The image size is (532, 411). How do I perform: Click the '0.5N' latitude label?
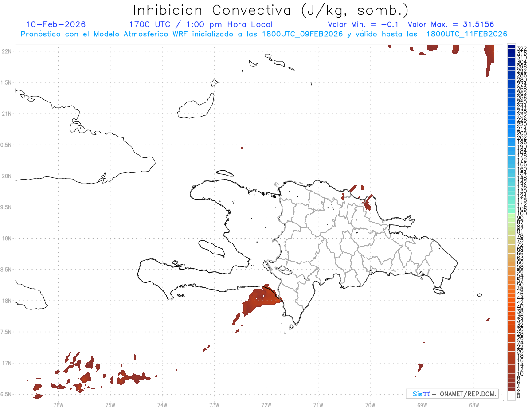coord(7,145)
